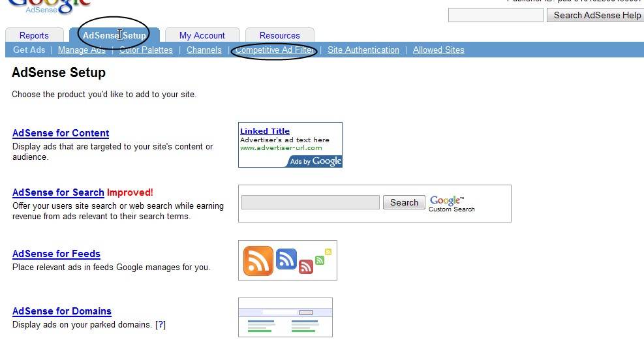Viewport: 644px width, 351px height.
Task: Open the Allowed Sites page
Action: (x=438, y=50)
